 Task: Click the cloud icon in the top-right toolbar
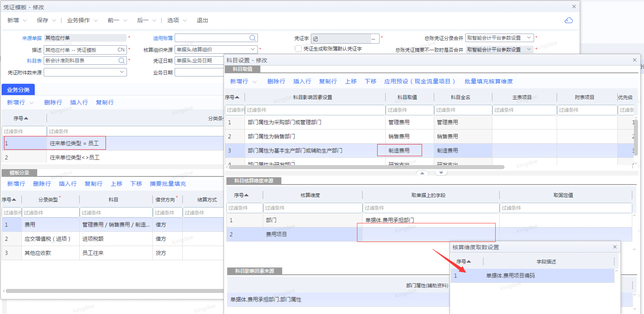coord(568,21)
